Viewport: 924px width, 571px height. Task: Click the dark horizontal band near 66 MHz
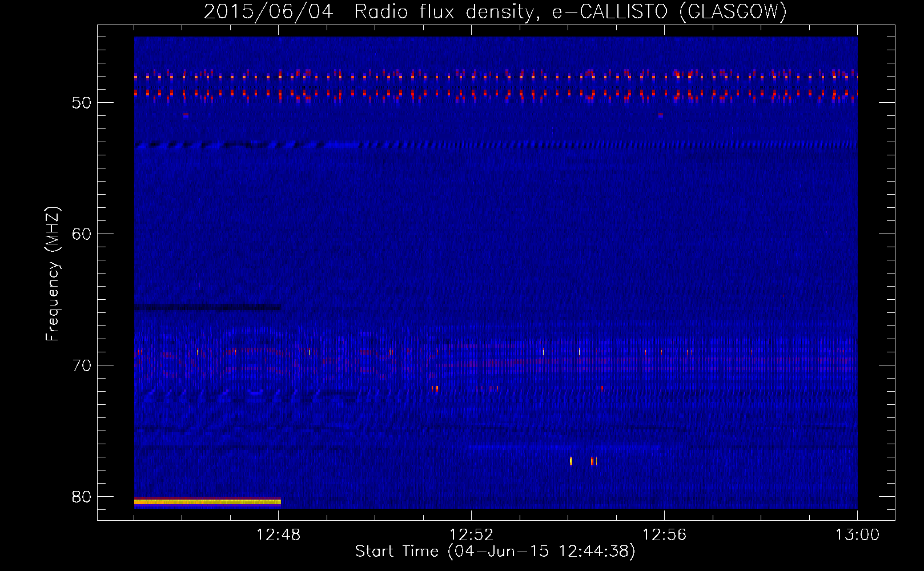tap(207, 308)
